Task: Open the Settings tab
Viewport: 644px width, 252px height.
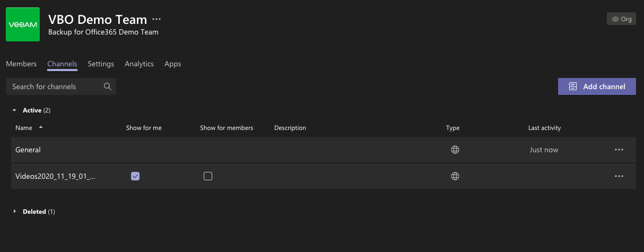Action: pos(101,64)
